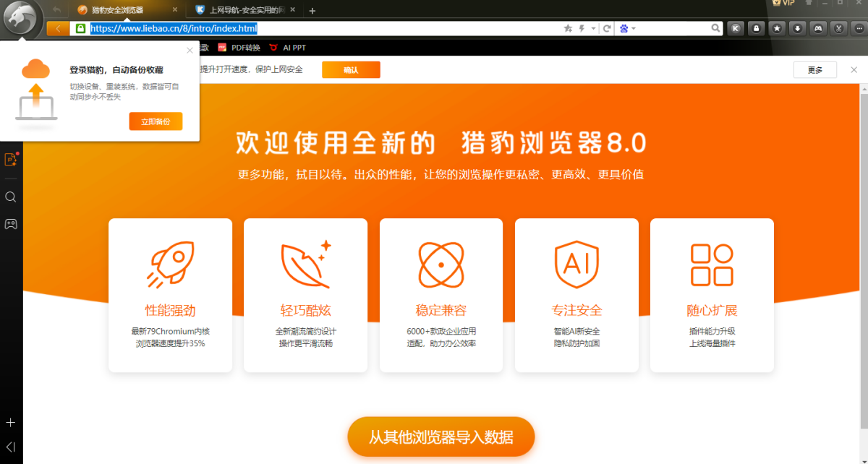The width and height of the screenshot is (868, 464).
Task: Click the orange back navigation arrow
Action: (58, 29)
